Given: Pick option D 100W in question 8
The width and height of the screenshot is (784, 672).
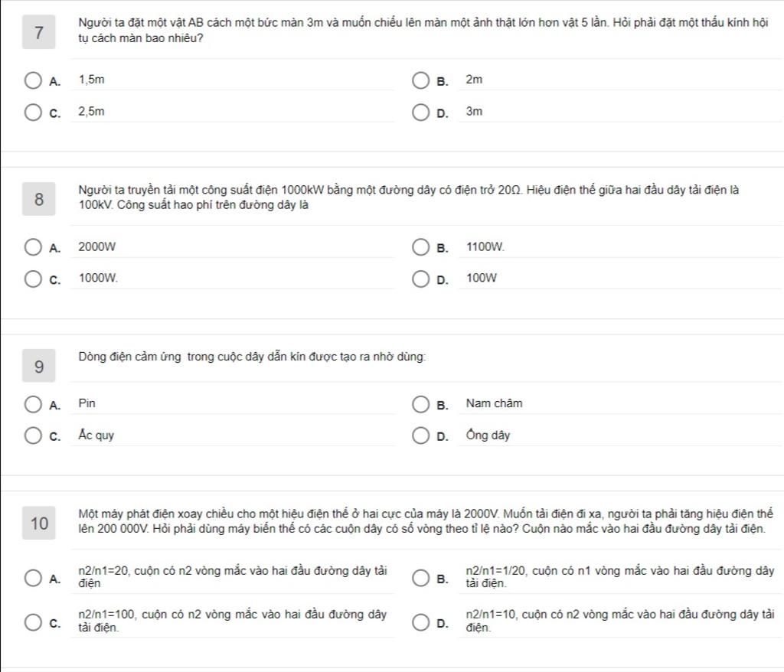Looking at the screenshot, I should pyautogui.click(x=420, y=279).
